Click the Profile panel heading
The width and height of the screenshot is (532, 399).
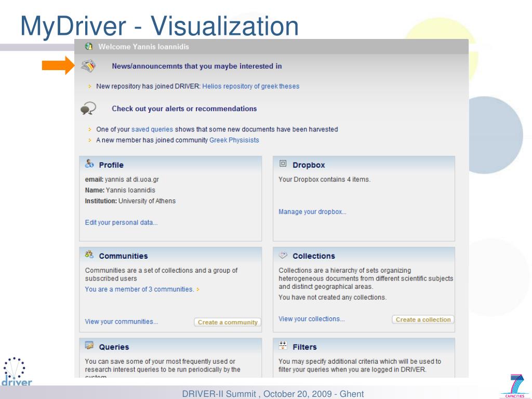(x=111, y=165)
